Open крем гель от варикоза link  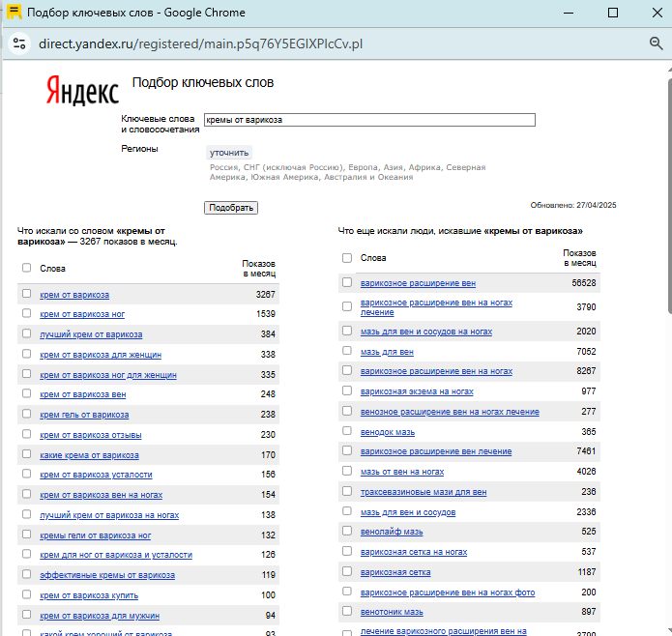point(84,414)
